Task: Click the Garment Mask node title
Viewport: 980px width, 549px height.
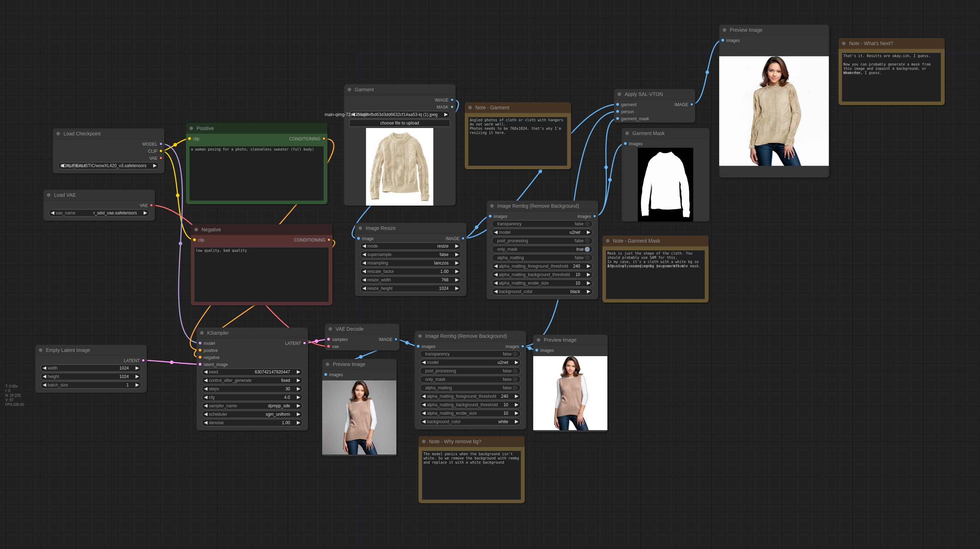Action: pos(648,133)
